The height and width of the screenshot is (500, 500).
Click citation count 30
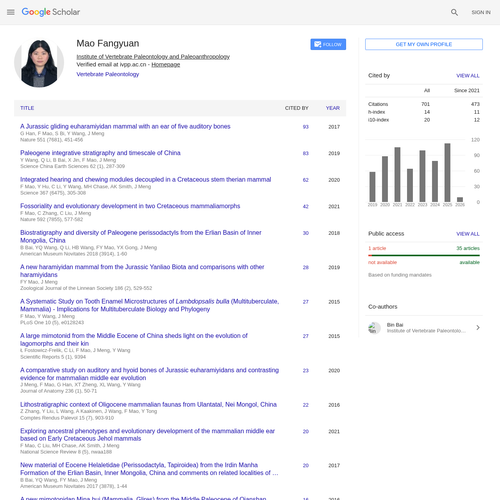(306, 233)
